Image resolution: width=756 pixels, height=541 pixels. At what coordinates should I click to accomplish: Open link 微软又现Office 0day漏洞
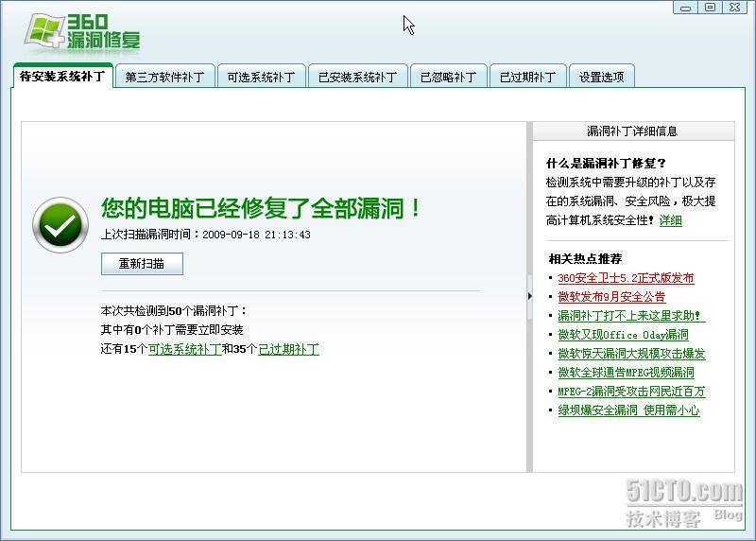[x=623, y=335]
